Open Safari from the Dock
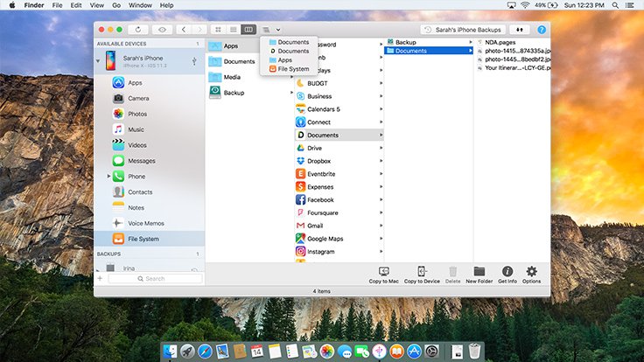 pyautogui.click(x=205, y=352)
